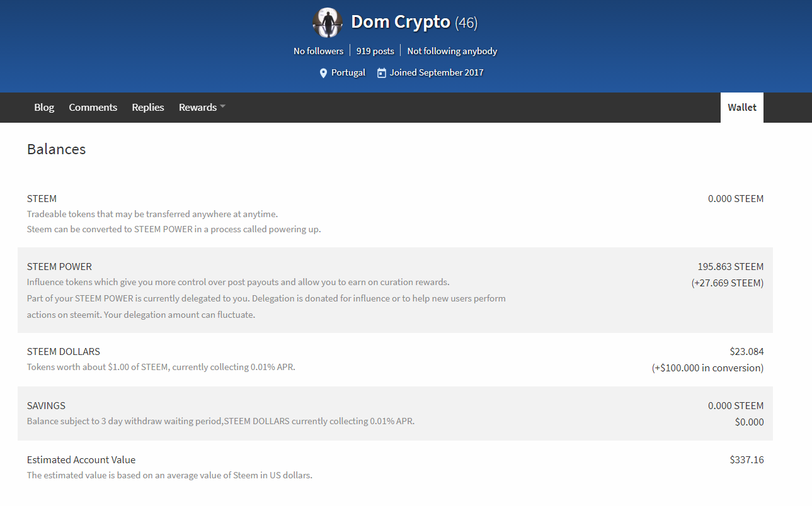This screenshot has width=812, height=506.
Task: Open the 195.863 STEEM power balance menu
Action: 731,267
